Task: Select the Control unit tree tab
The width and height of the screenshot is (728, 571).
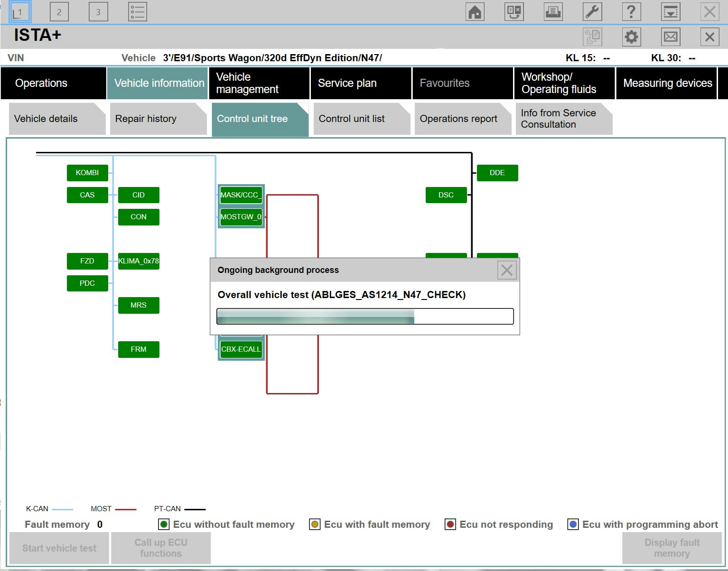Action: click(x=260, y=120)
